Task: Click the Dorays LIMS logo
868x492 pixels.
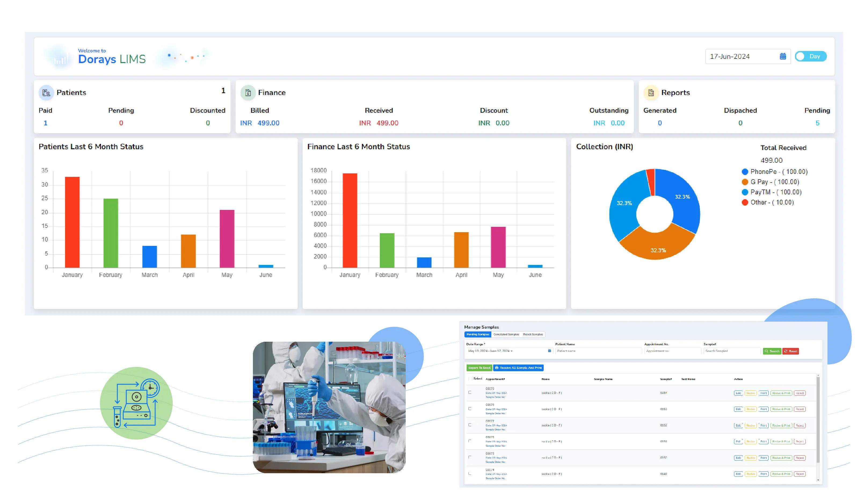Action: click(x=111, y=56)
